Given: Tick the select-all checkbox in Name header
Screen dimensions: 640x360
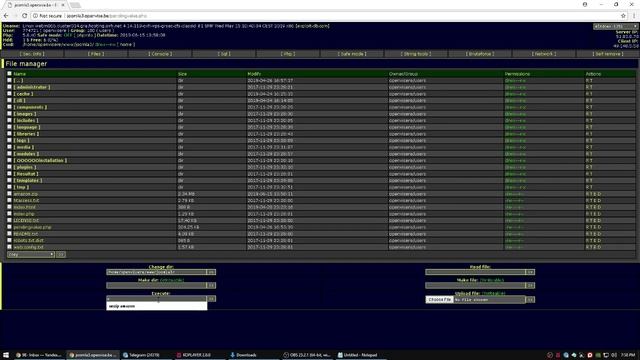Looking at the screenshot, I should click(x=9, y=73).
